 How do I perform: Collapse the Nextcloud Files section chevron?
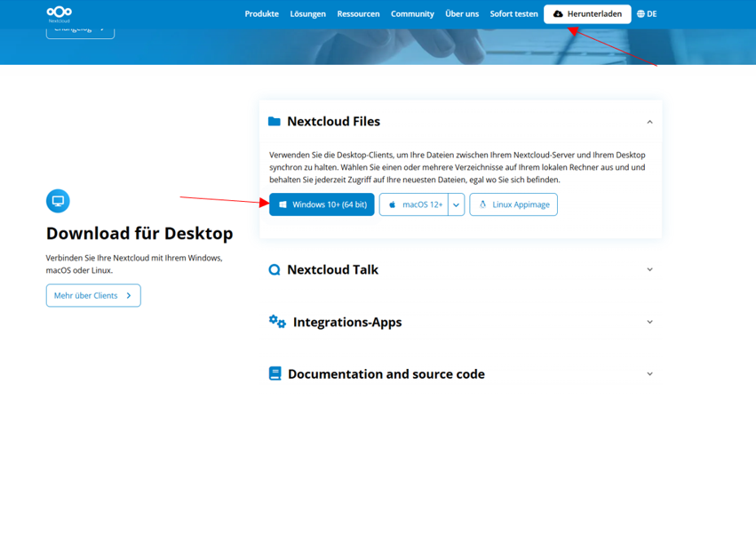click(650, 122)
